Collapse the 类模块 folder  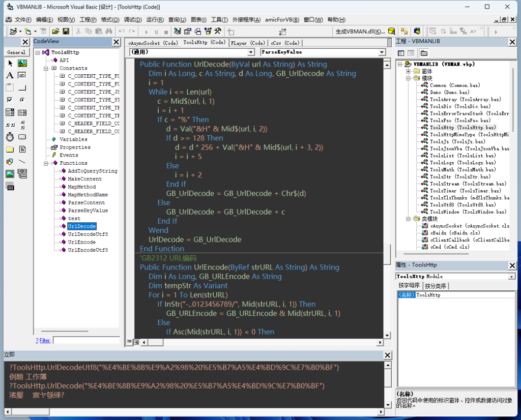tap(408, 219)
